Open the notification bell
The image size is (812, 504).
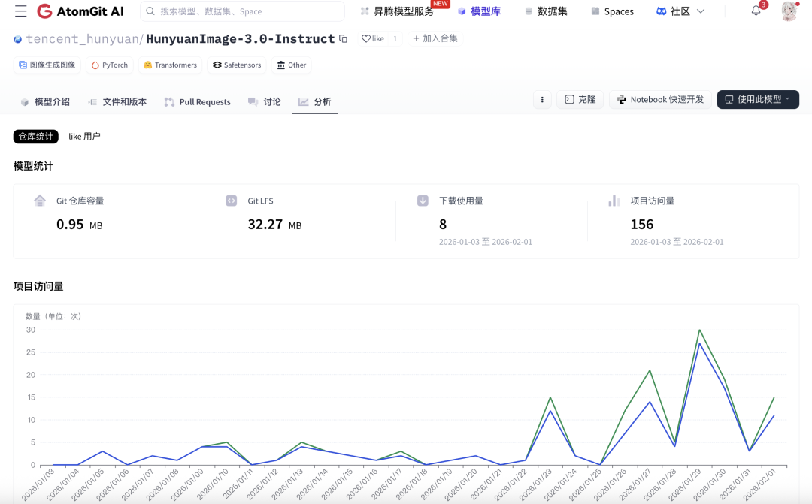(756, 11)
